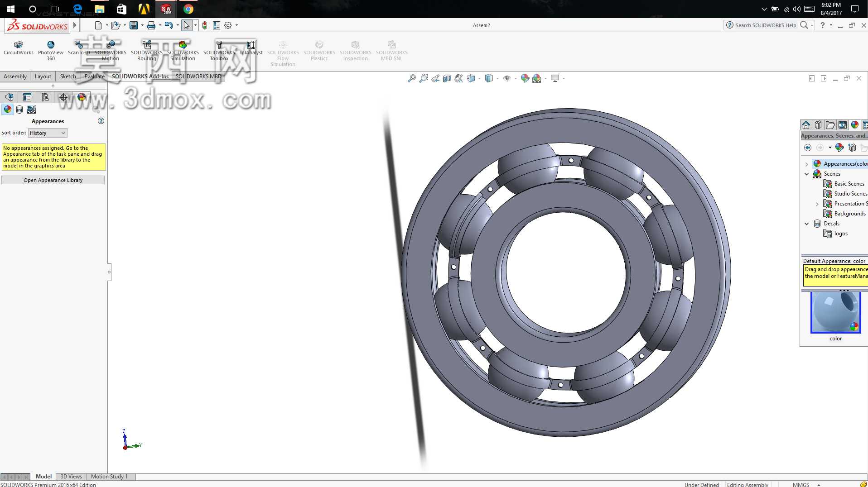This screenshot has height=487, width=868.
Task: Click Edit Appearance in view toolbar
Action: coord(525,79)
